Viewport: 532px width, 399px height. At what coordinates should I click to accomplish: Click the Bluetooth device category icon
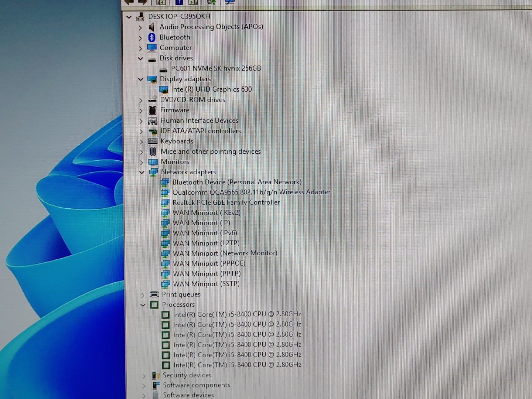[x=152, y=37]
